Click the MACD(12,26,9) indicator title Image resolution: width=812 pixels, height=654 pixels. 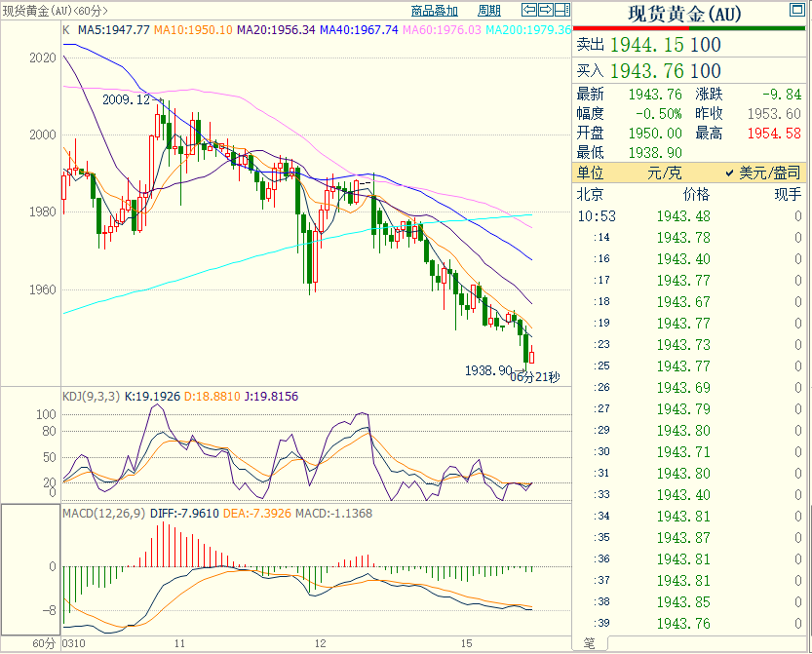pyautogui.click(x=103, y=514)
